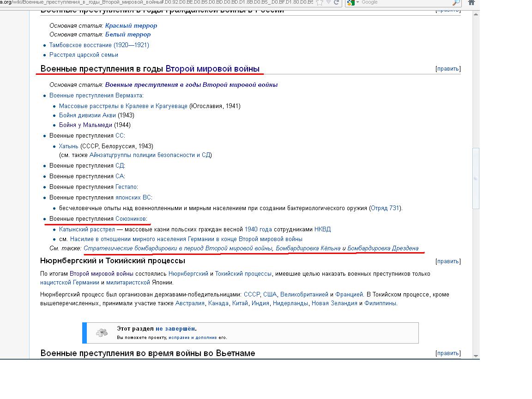Open the Катынский расстрел link
The image size is (532, 399).
coord(87,229)
